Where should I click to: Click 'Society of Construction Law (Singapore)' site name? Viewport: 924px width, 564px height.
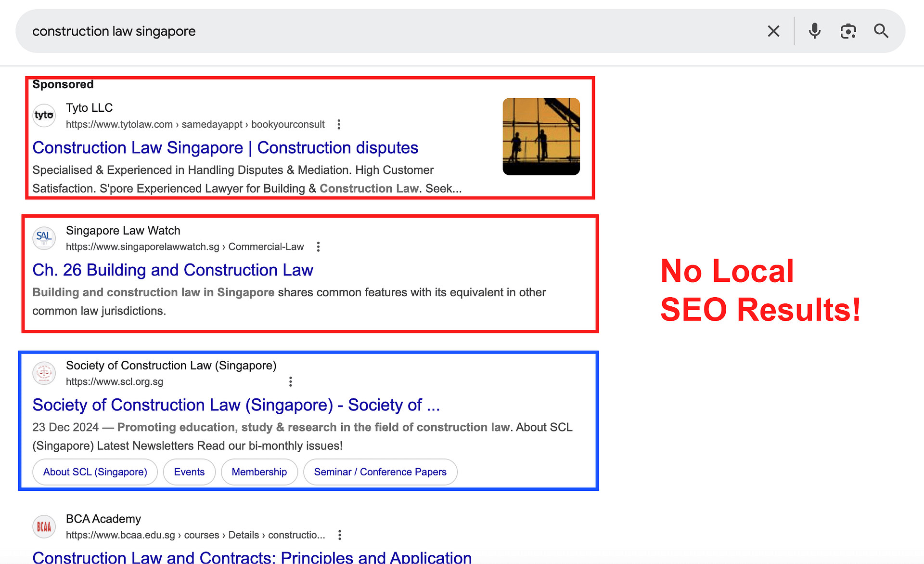[171, 366]
